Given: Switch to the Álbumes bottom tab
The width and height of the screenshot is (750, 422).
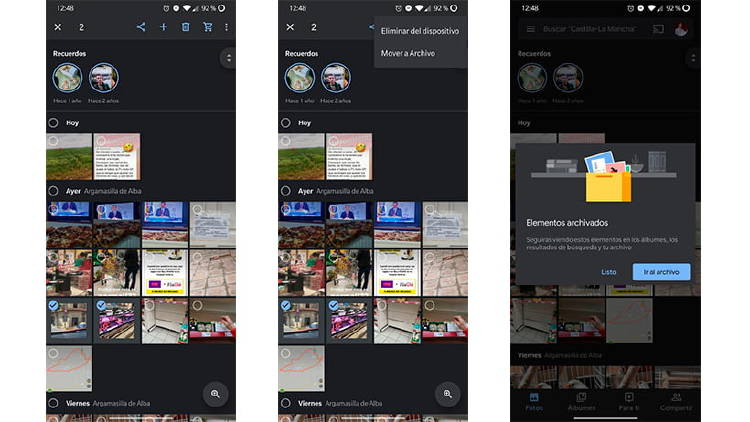Looking at the screenshot, I should [x=581, y=402].
